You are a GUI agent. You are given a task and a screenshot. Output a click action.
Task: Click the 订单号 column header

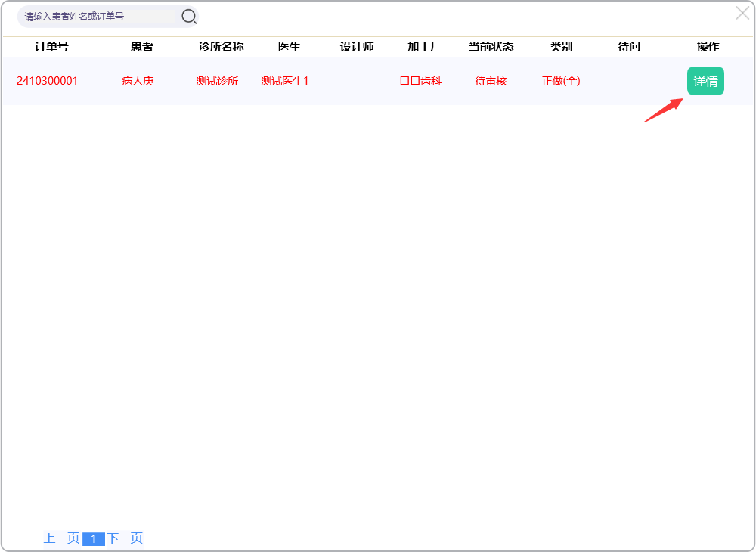click(51, 47)
